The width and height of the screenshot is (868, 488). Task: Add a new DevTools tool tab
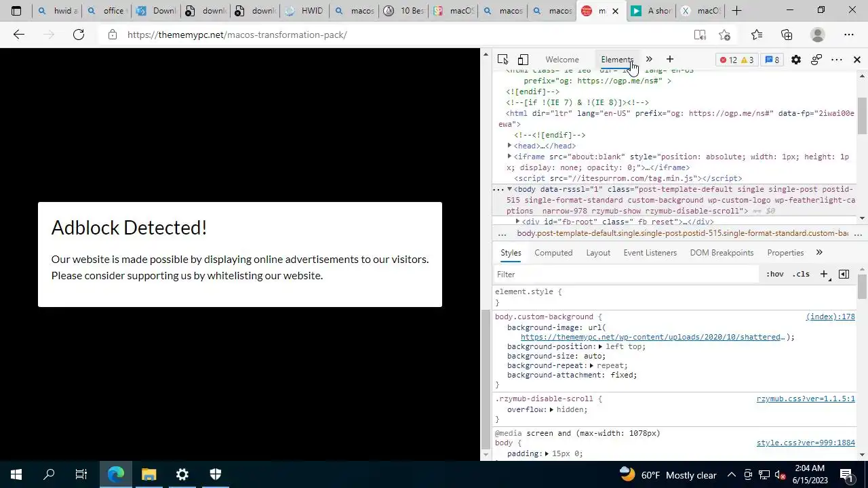coord(670,60)
